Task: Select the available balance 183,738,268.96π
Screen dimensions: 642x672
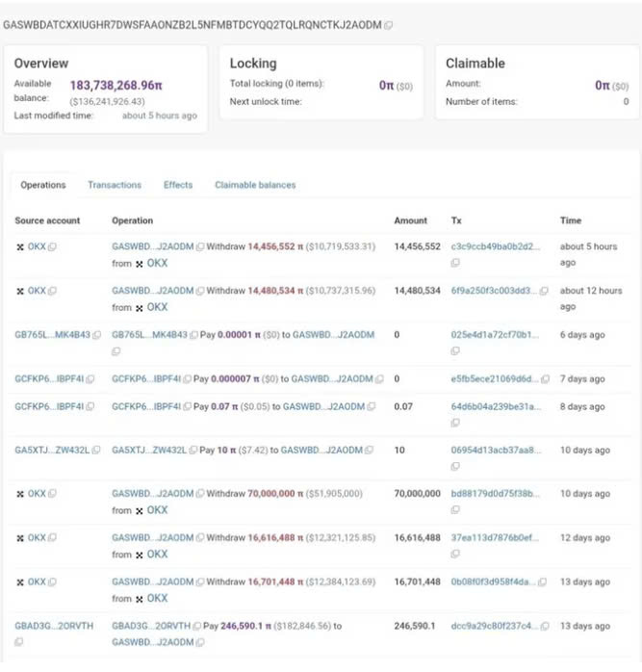Action: 116,86
